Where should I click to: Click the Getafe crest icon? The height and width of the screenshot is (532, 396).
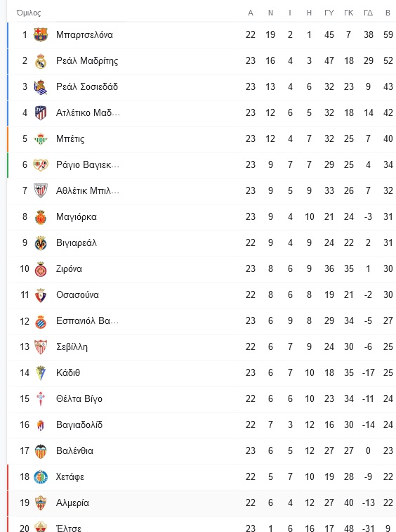click(x=40, y=477)
